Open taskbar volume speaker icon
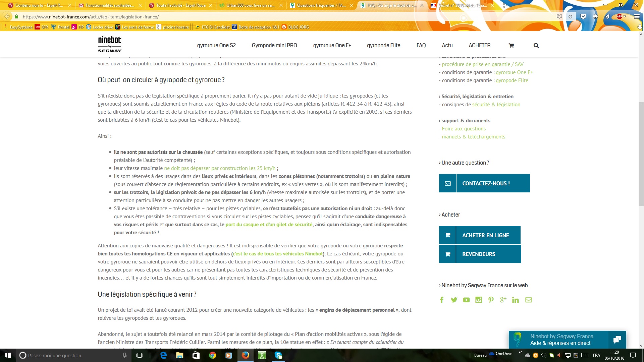The width and height of the screenshot is (644, 362). pyautogui.click(x=543, y=355)
